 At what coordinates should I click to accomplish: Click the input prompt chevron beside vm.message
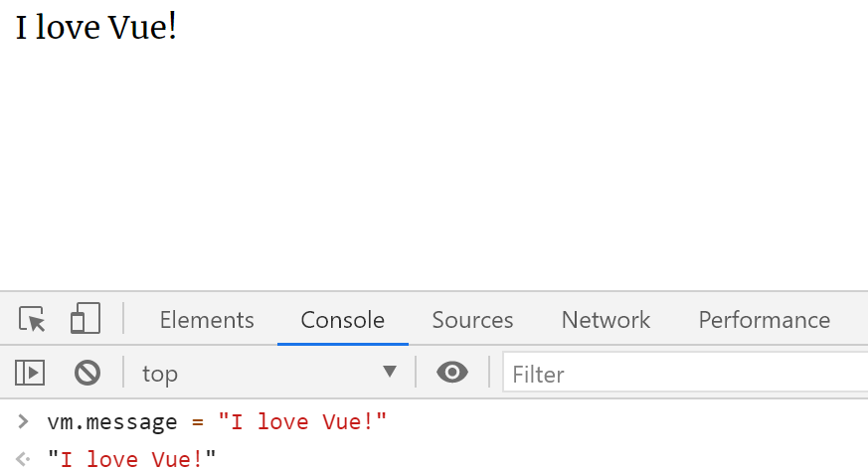(x=23, y=422)
